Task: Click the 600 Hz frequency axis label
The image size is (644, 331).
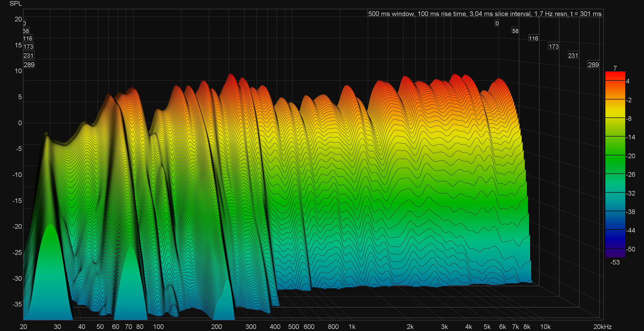Action: (x=309, y=327)
